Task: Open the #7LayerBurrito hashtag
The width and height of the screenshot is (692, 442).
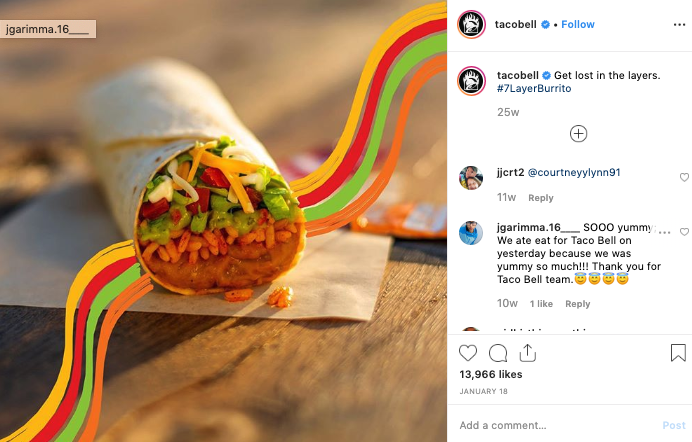Action: pyautogui.click(x=534, y=88)
